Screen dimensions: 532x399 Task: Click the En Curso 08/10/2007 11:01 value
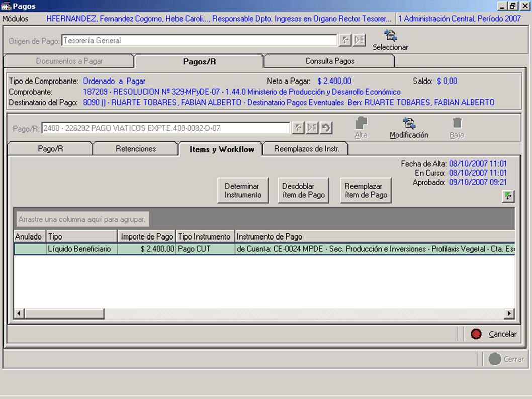(478, 173)
